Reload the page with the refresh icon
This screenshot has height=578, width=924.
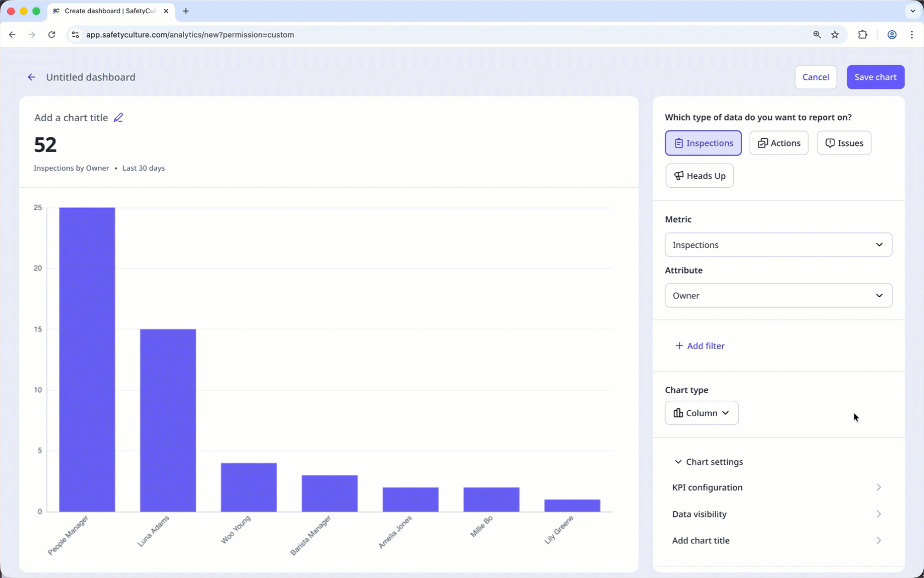(x=52, y=35)
